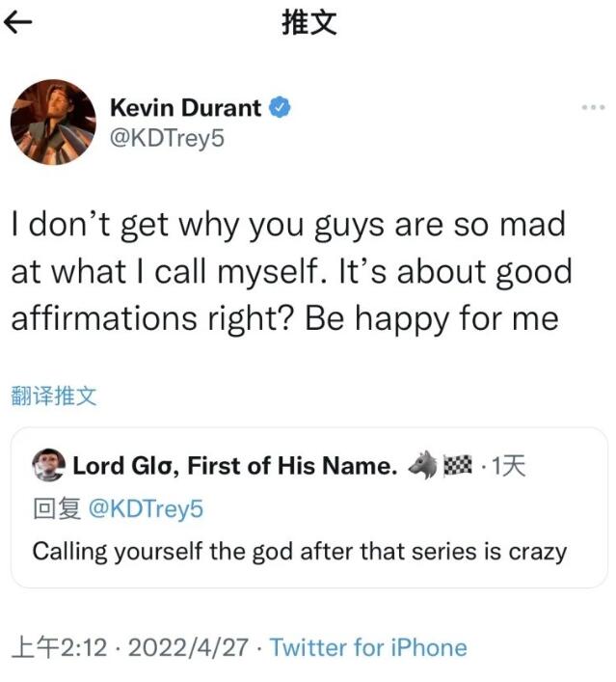Click the Lord Glo, First of His Name username
Image resolution: width=616 pixels, height=682 pixels.
[234, 466]
